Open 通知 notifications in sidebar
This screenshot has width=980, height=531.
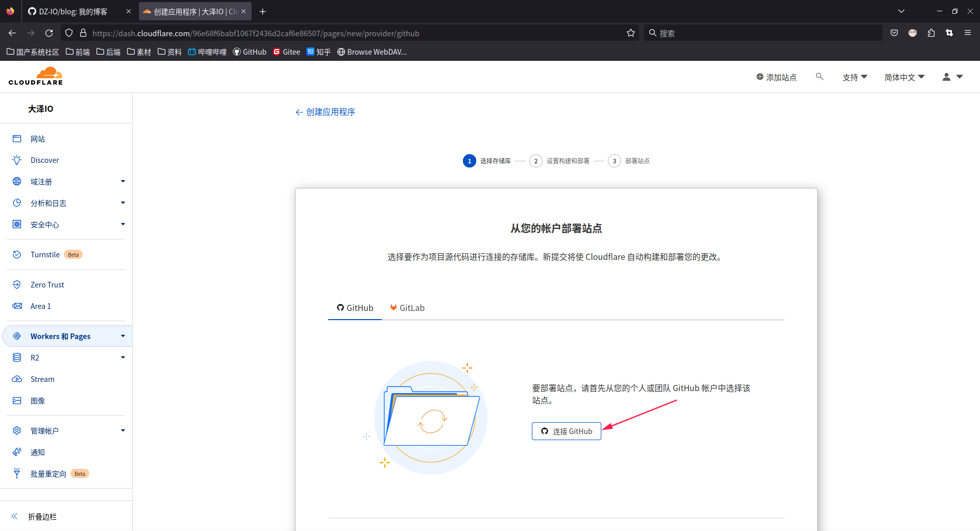click(37, 452)
